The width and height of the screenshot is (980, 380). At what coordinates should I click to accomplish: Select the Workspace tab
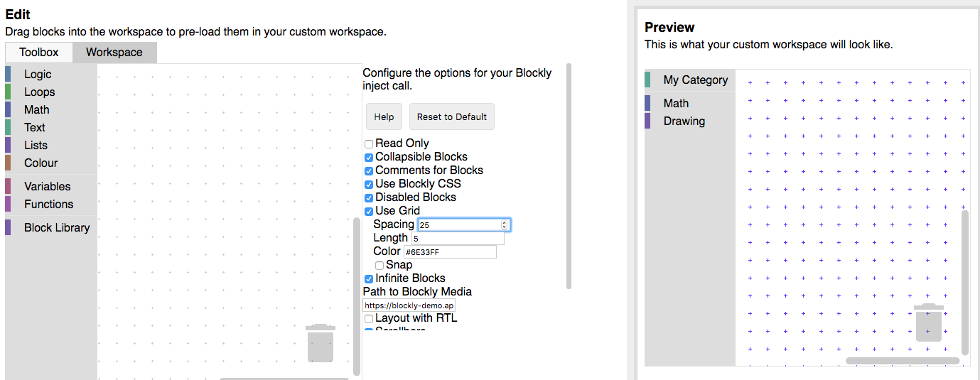coord(114,53)
